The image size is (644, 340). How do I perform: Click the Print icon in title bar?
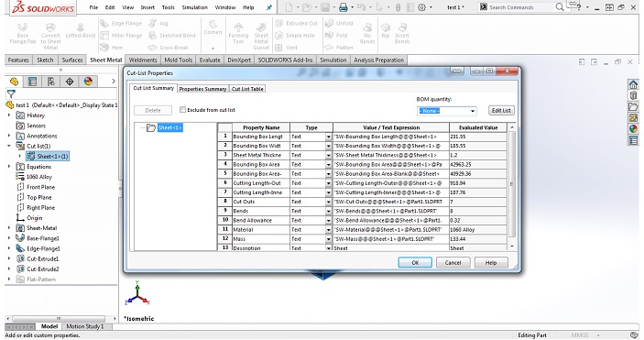click(344, 7)
